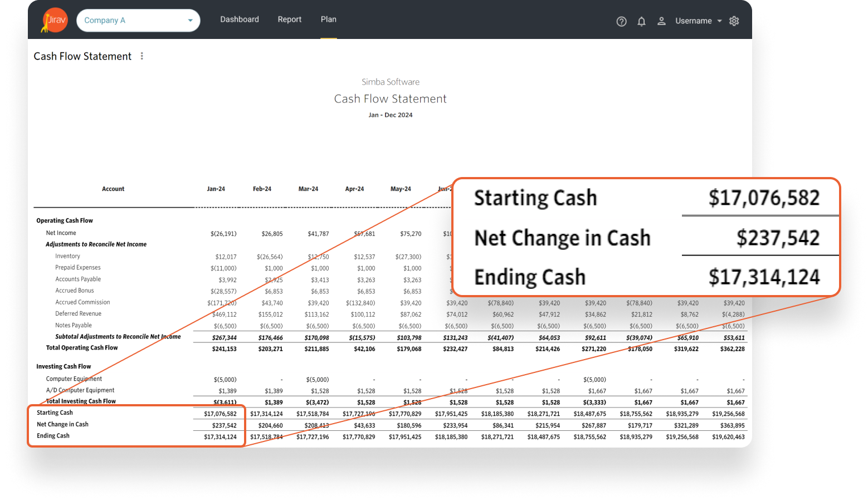Expand the Username account menu arrow

(x=719, y=21)
